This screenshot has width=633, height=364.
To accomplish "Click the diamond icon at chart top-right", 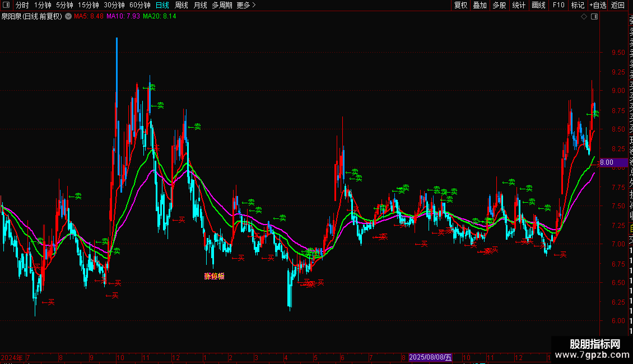I will coord(584,16).
